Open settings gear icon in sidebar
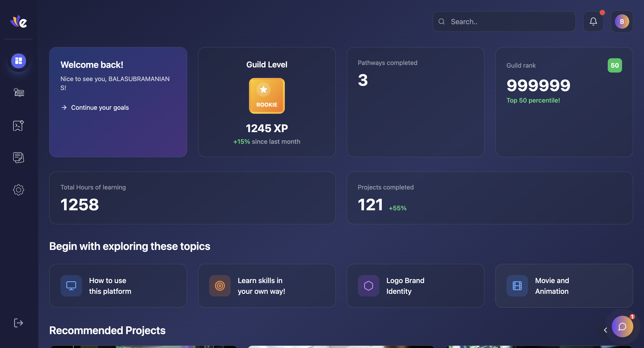Image resolution: width=644 pixels, height=348 pixels. tap(19, 190)
